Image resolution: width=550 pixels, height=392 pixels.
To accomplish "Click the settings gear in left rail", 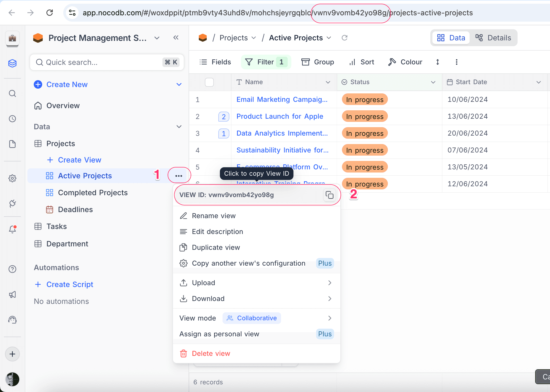I will click(12, 178).
